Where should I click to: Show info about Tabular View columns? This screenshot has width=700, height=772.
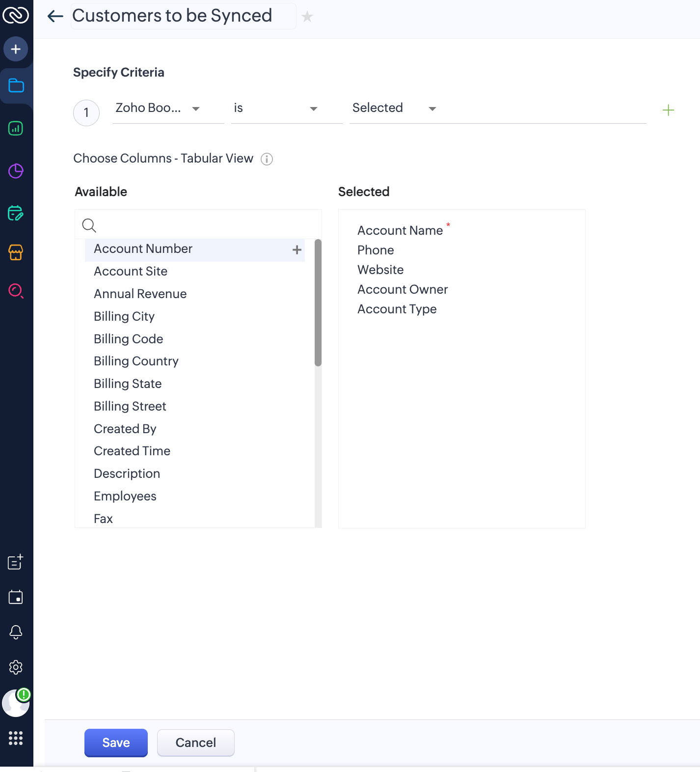267,159
